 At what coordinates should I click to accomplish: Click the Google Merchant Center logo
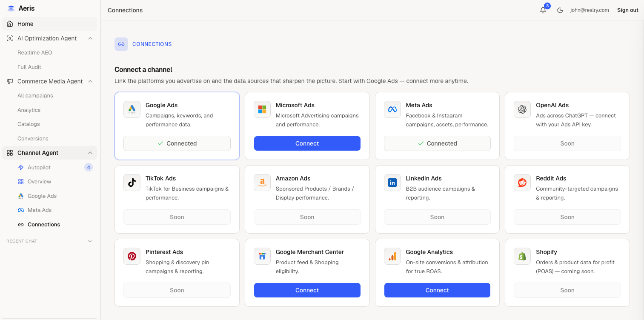click(x=262, y=256)
